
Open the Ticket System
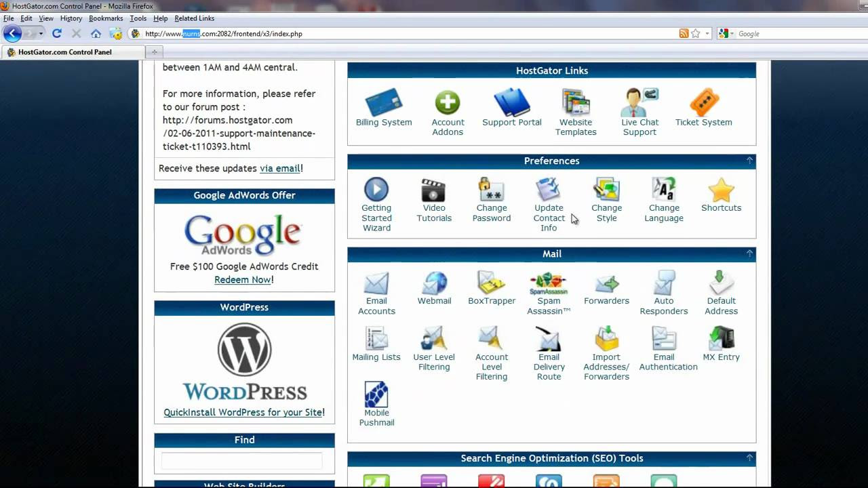tap(704, 108)
